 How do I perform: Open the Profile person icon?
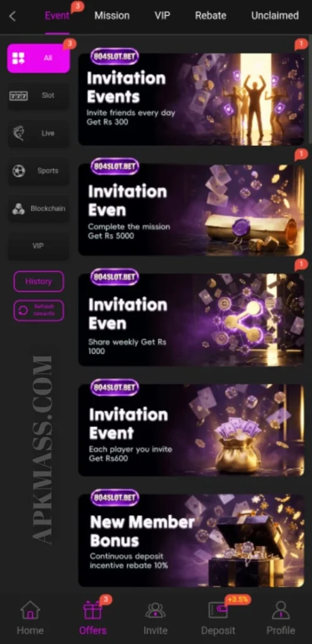281,610
